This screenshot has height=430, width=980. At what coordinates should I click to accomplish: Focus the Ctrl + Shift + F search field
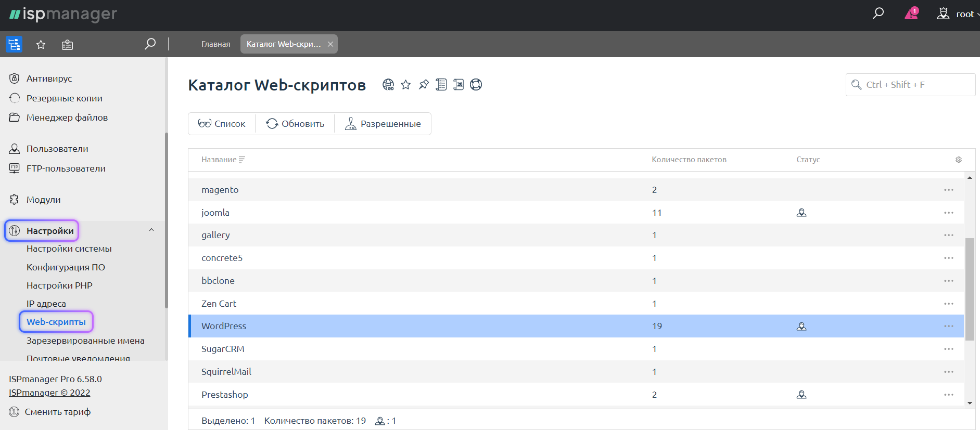[x=911, y=85]
